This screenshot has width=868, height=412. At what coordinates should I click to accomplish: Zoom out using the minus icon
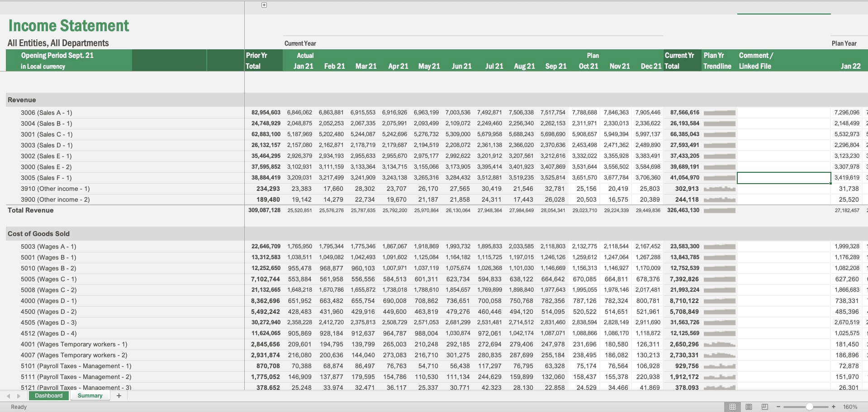coord(778,406)
